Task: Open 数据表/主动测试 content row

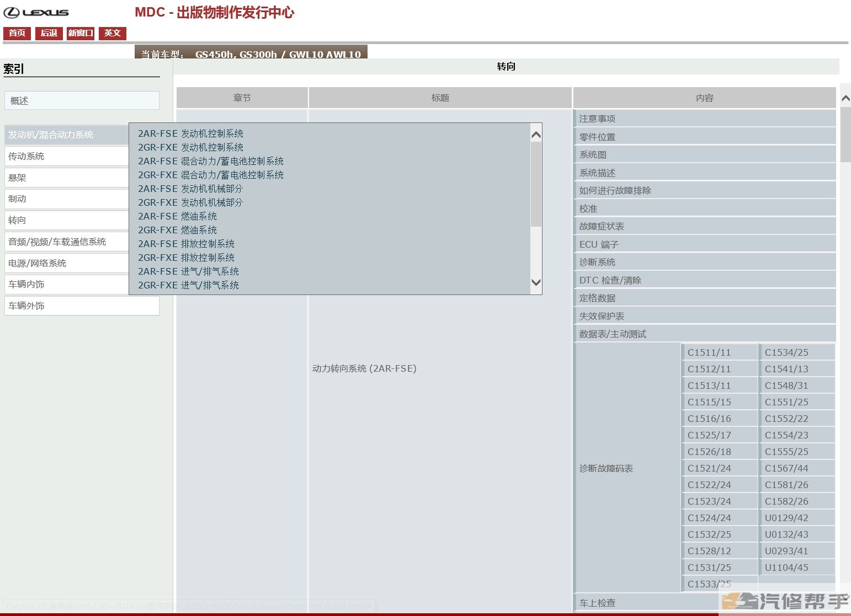Action: [705, 334]
